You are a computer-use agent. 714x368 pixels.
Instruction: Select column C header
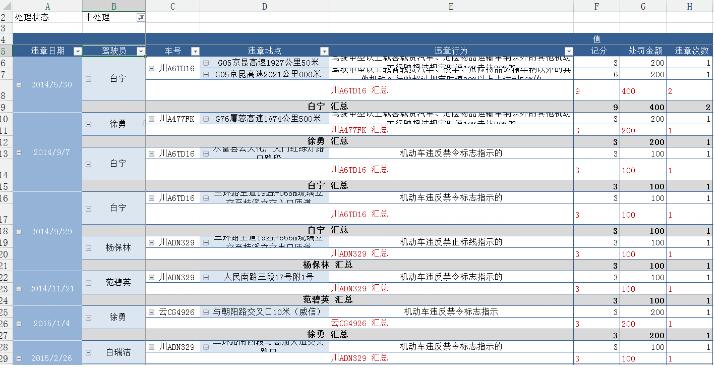tap(173, 6)
